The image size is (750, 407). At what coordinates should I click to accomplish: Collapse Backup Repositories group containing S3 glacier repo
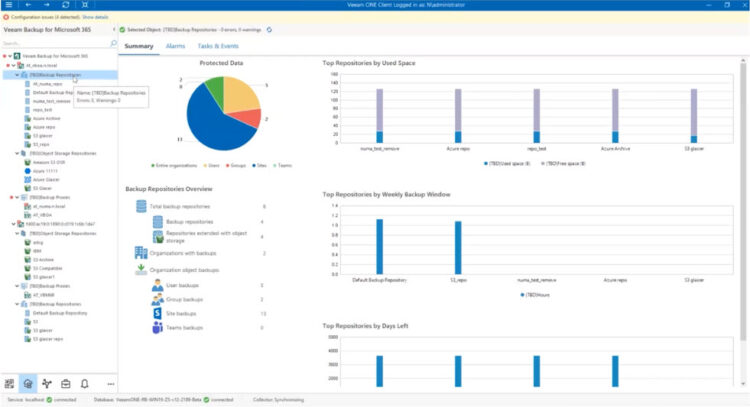pyautogui.click(x=17, y=304)
